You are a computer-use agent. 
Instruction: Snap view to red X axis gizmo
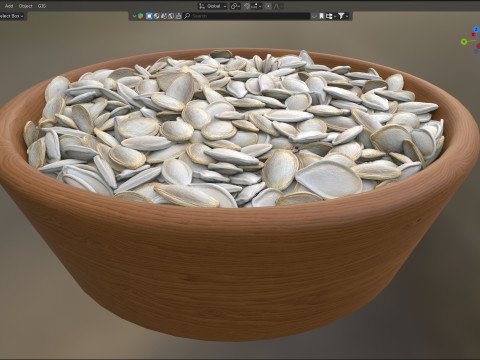pyautogui.click(x=473, y=35)
